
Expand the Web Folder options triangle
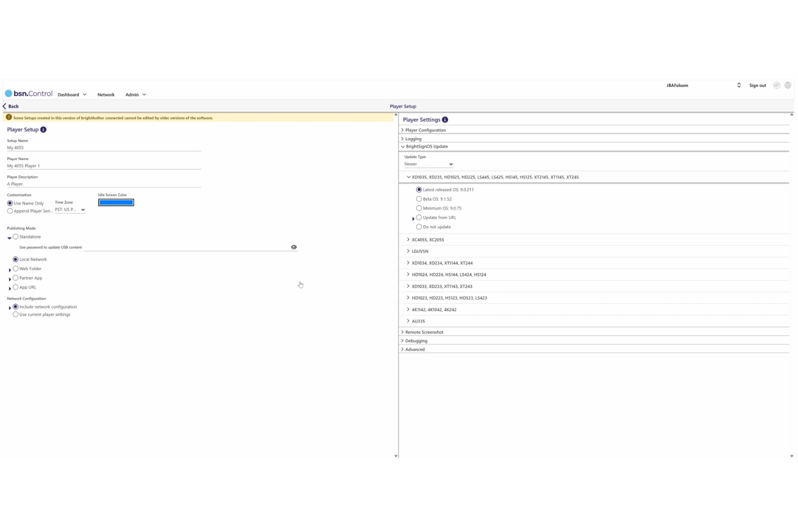click(x=10, y=270)
